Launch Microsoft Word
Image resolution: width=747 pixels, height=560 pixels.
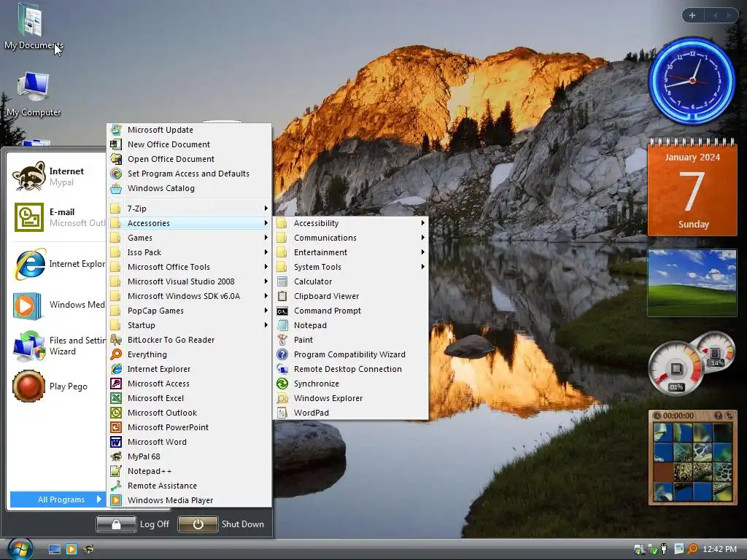click(189, 442)
